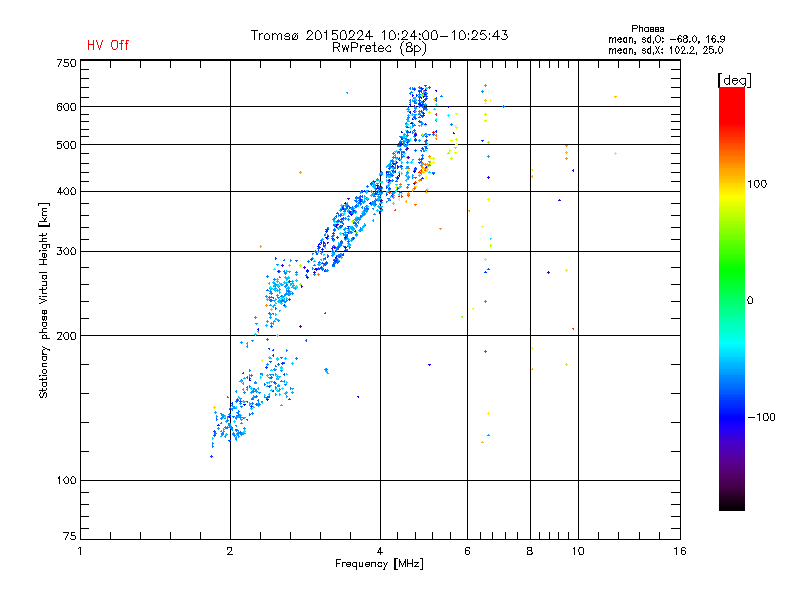This screenshot has width=800, height=600.
Task: Click the '6' x-axis tick label
Action: pyautogui.click(x=467, y=551)
